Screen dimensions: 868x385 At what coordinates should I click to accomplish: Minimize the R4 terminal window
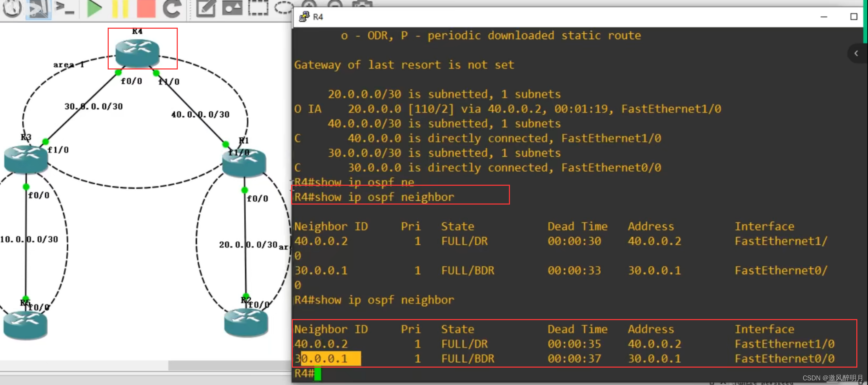(824, 17)
